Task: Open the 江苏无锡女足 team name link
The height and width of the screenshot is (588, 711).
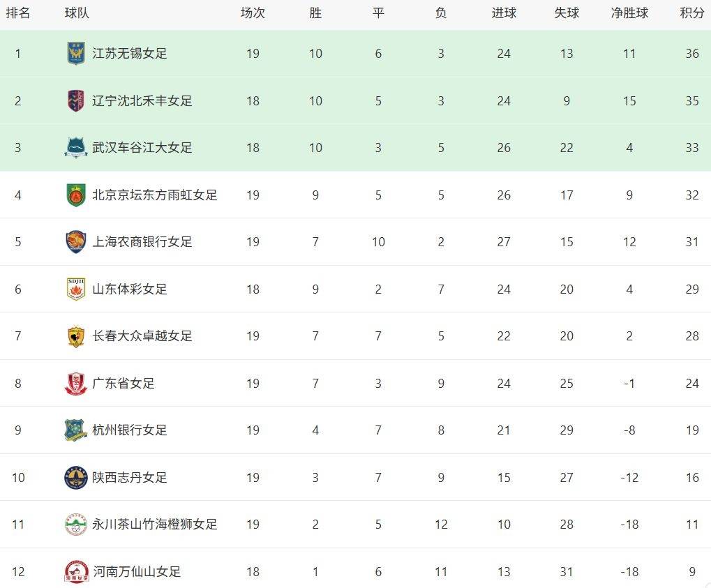Action: point(130,54)
